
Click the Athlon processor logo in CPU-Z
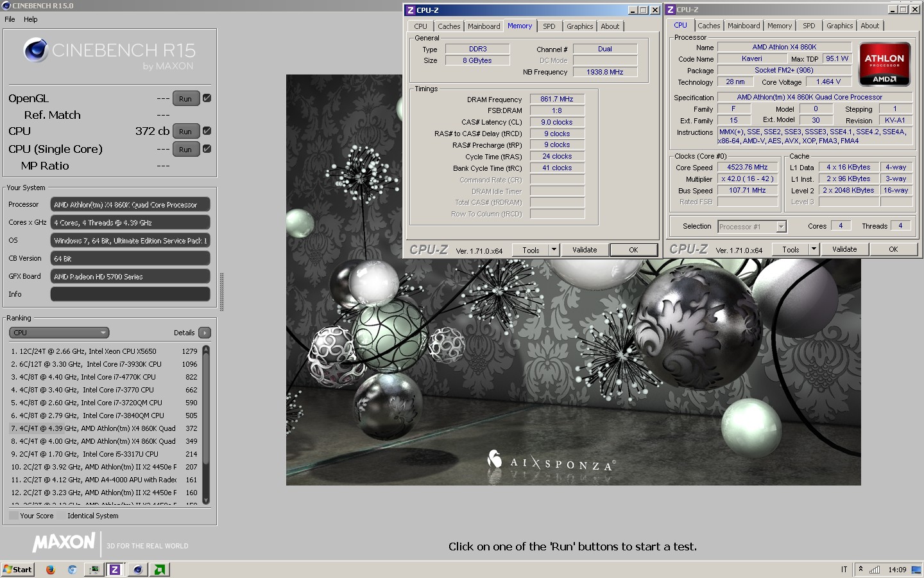pos(884,64)
